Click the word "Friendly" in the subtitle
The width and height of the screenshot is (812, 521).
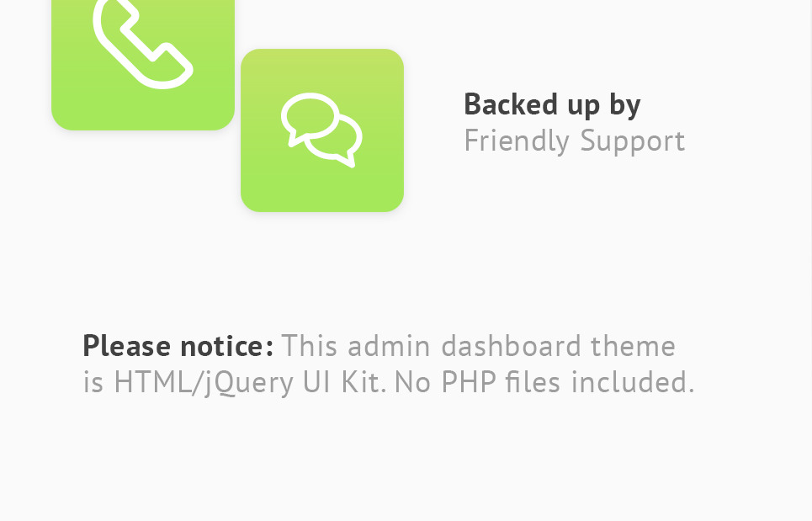[517, 141]
